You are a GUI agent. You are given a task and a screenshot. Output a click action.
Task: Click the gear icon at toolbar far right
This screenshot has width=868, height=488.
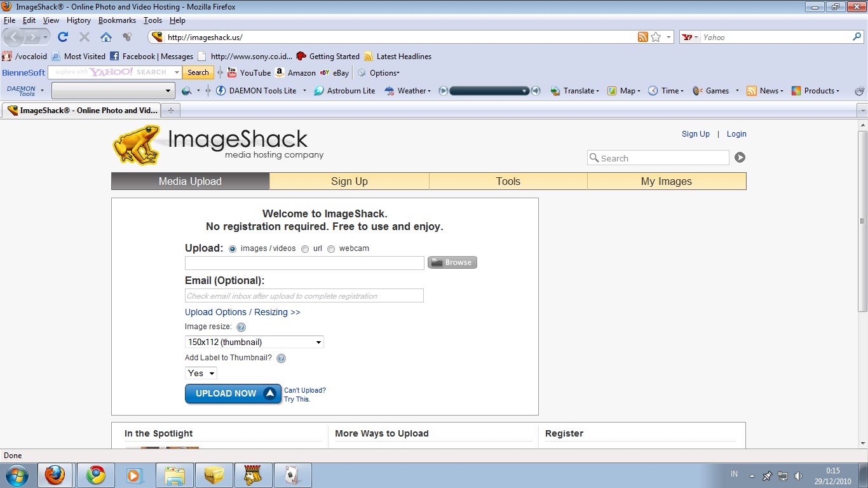860,91
